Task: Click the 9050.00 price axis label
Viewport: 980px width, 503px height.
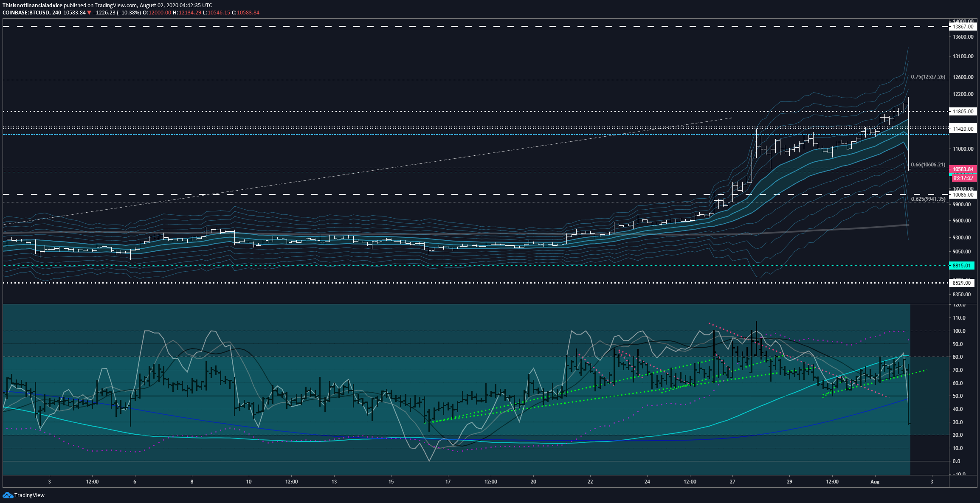Action: tap(962, 252)
